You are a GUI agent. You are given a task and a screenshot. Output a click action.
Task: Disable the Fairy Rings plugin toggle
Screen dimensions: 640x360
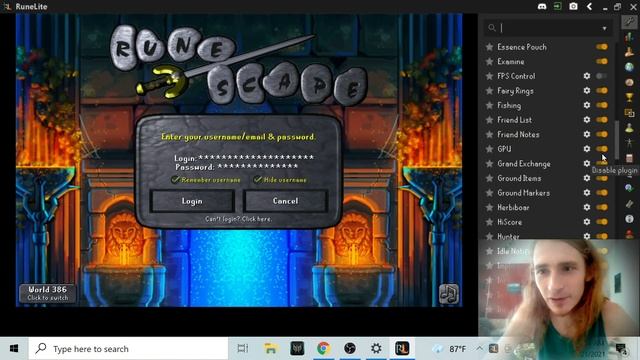(602, 91)
